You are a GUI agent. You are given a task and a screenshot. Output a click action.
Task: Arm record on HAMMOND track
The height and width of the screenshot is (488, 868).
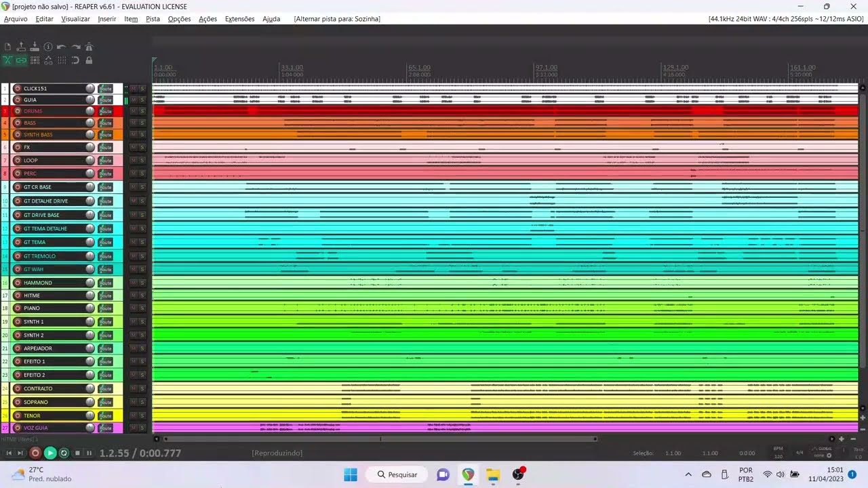[x=18, y=283]
